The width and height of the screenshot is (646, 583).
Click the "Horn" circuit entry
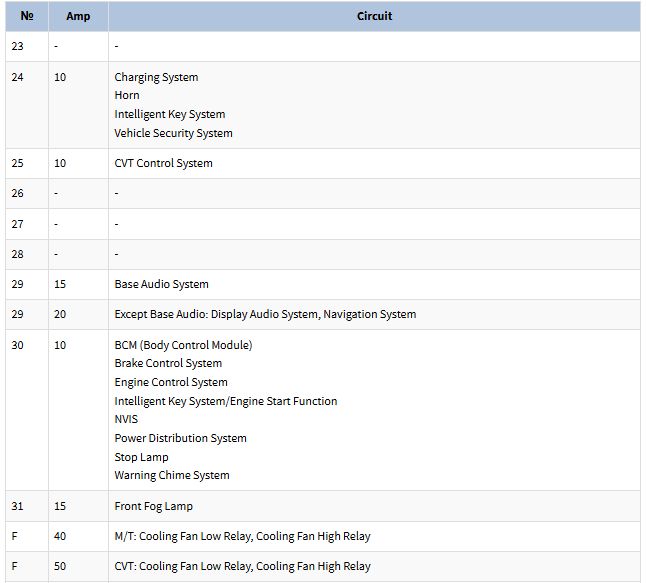pos(127,96)
